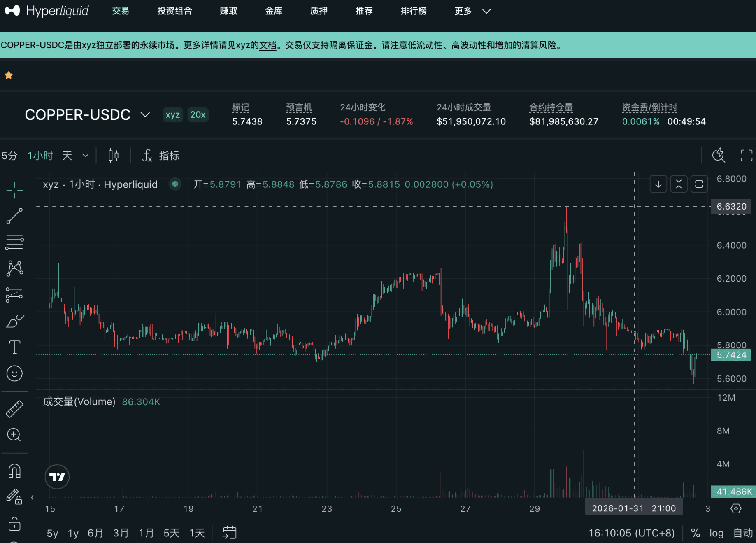
Task: Open the 更多 navigation dropdown
Action: 472,11
